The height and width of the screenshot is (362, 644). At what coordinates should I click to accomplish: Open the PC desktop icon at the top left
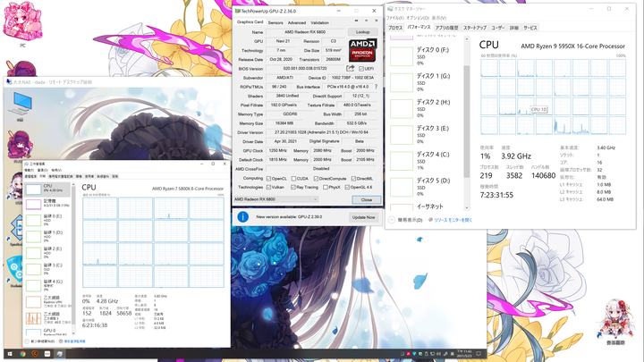coord(22,24)
